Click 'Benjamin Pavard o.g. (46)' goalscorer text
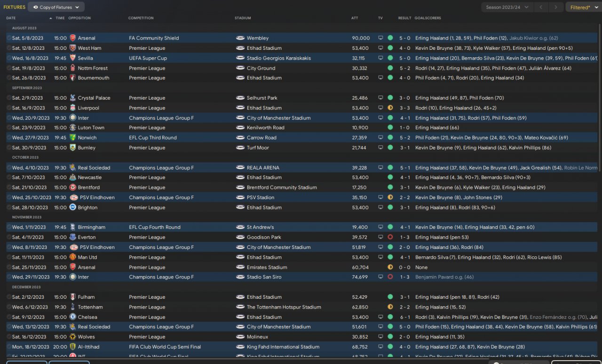 (x=444, y=277)
